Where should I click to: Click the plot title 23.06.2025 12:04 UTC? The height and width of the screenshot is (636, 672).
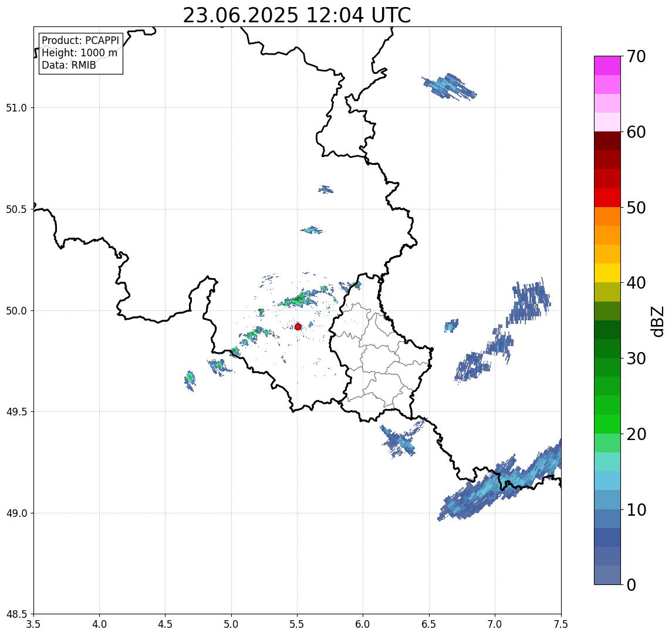tap(296, 15)
